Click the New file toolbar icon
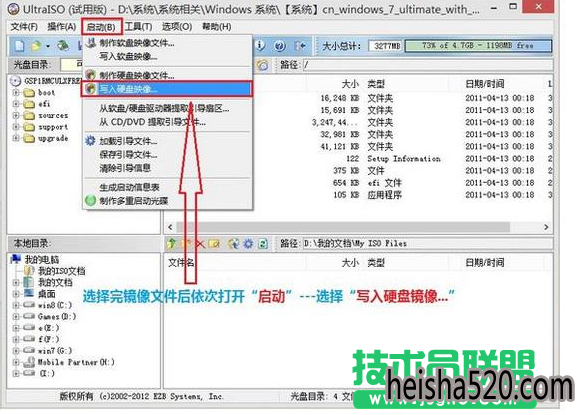The width and height of the screenshot is (580, 415). point(19,46)
